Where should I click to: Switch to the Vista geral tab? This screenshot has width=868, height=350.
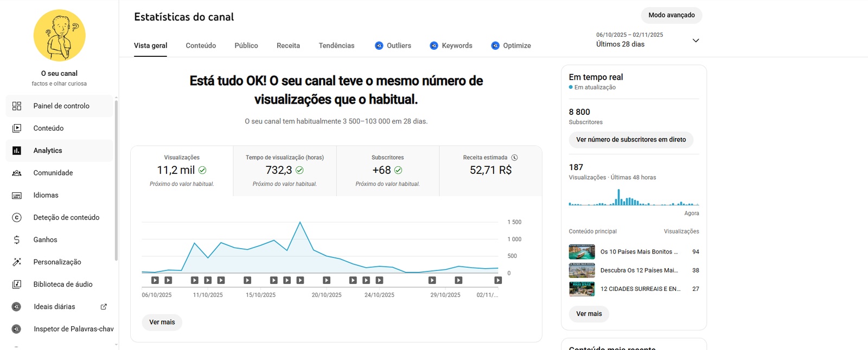click(x=151, y=46)
